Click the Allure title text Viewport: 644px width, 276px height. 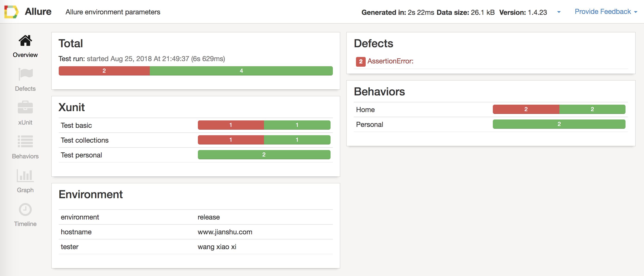click(38, 12)
